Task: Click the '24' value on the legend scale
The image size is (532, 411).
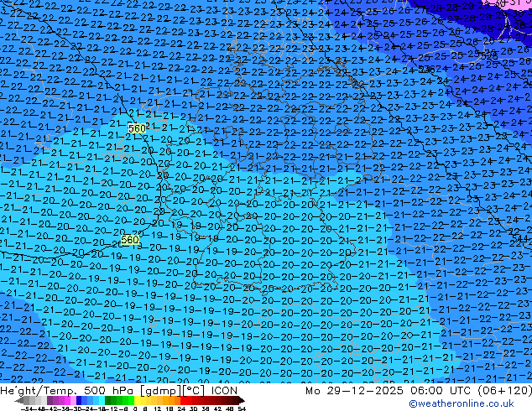Action: tap(181, 408)
